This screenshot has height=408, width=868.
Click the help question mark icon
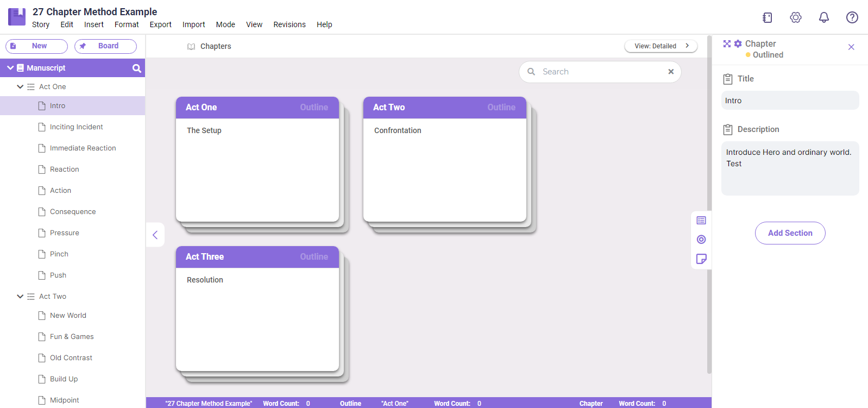pos(852,17)
